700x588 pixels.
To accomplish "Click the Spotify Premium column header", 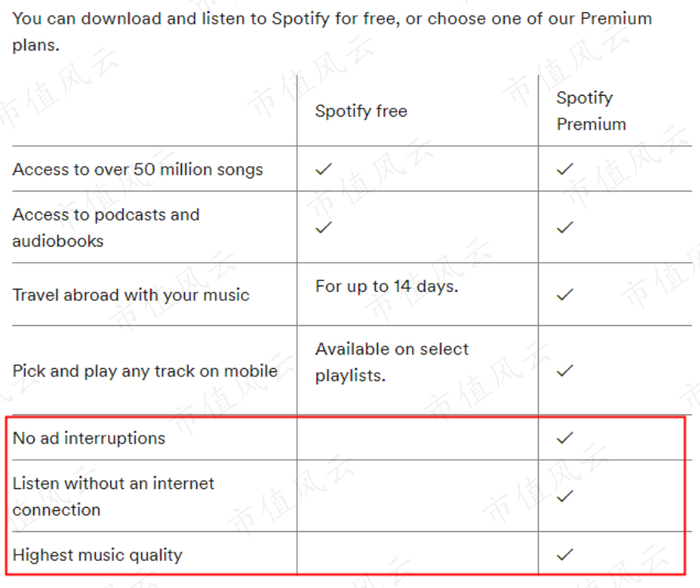I will [591, 111].
